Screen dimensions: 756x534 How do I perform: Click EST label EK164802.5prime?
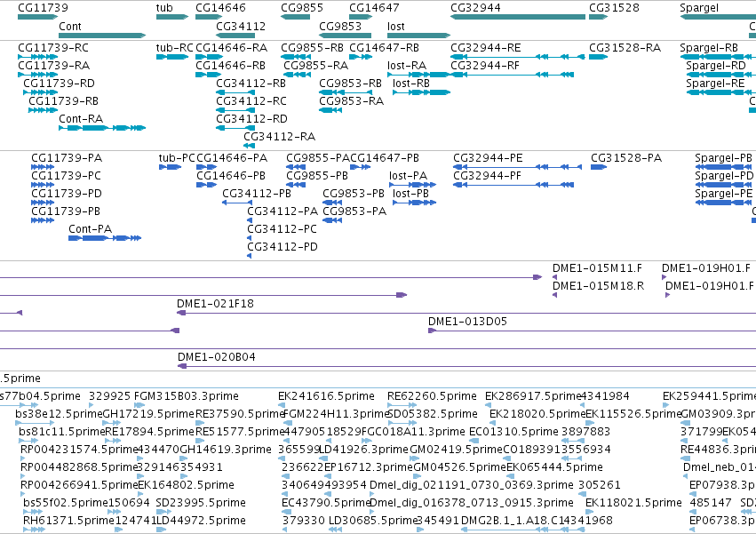tap(186, 485)
